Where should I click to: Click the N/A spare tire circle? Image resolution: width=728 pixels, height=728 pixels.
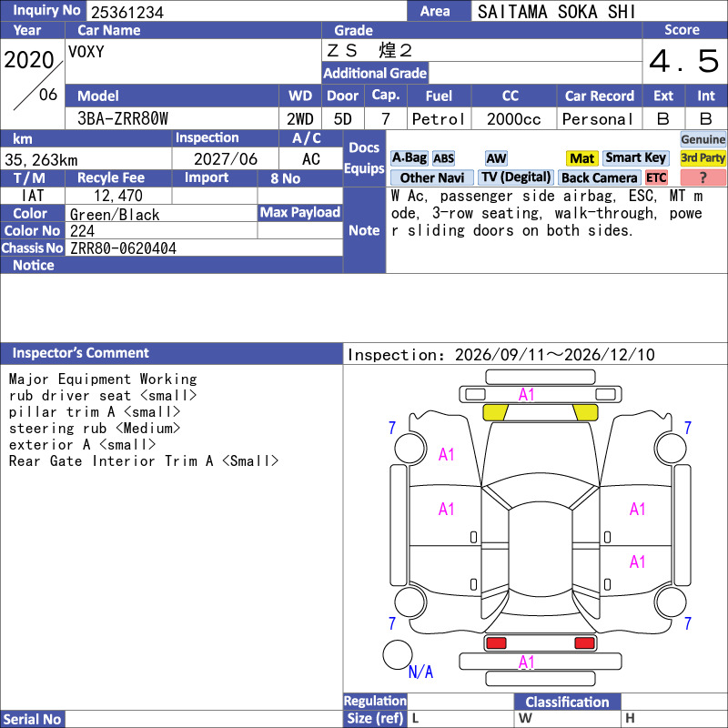point(398,654)
